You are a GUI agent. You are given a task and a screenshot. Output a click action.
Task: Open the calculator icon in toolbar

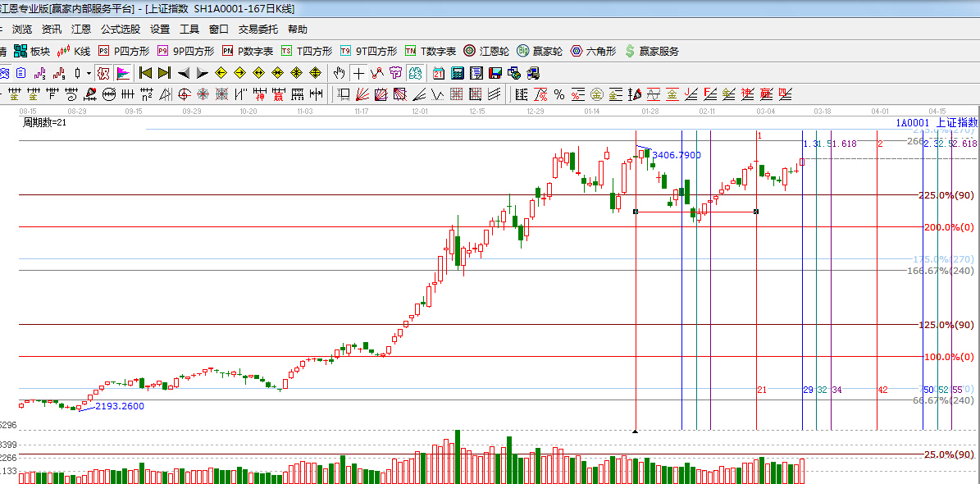pyautogui.click(x=458, y=73)
